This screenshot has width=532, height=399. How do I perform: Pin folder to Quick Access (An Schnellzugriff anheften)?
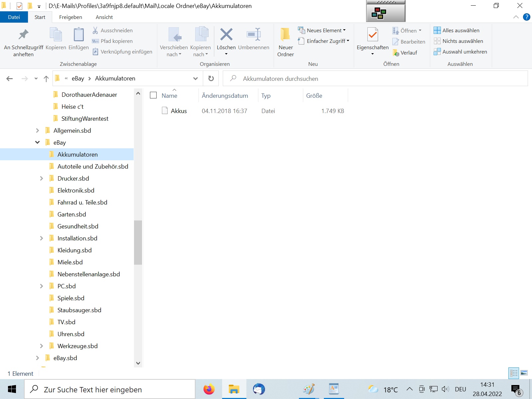click(x=23, y=43)
